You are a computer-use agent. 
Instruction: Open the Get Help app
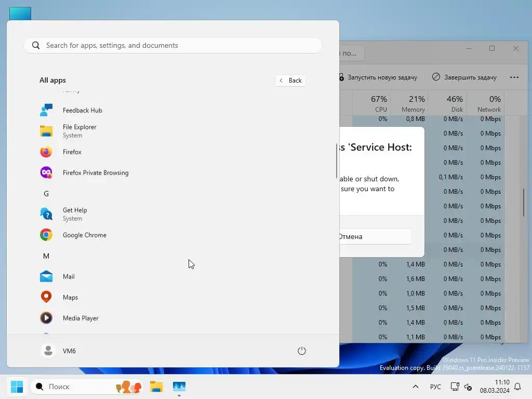75,214
